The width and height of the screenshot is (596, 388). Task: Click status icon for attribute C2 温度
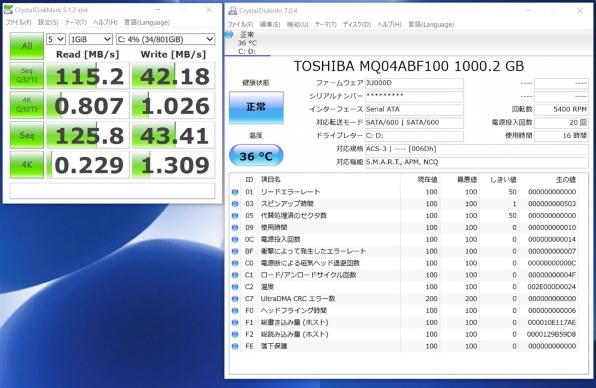235,287
